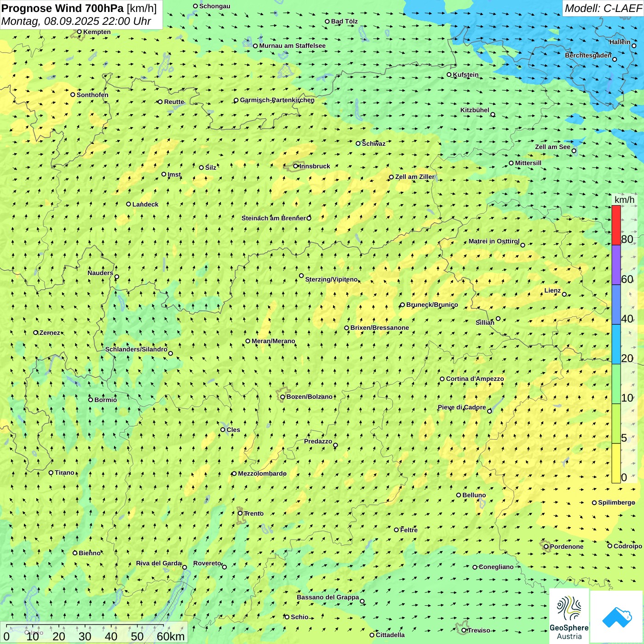
Task: Click the 'Tirano' label
Action: 64,472
